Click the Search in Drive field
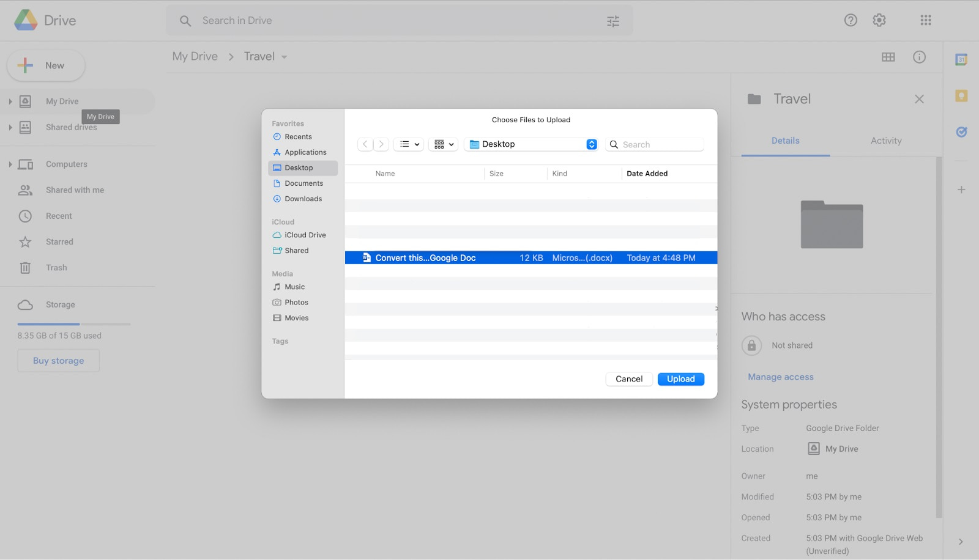 399,21
